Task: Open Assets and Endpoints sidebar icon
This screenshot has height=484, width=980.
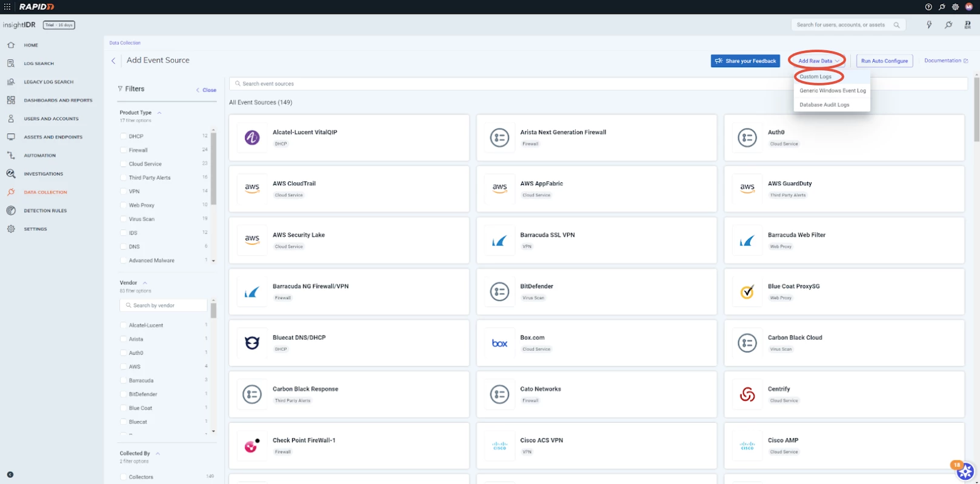Action: pyautogui.click(x=11, y=137)
